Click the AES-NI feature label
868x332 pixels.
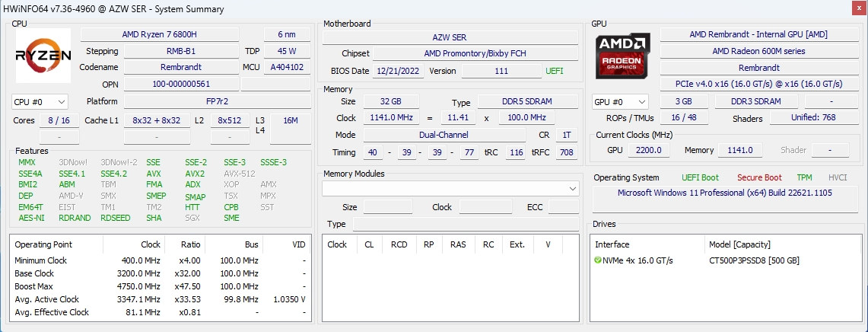pyautogui.click(x=31, y=218)
